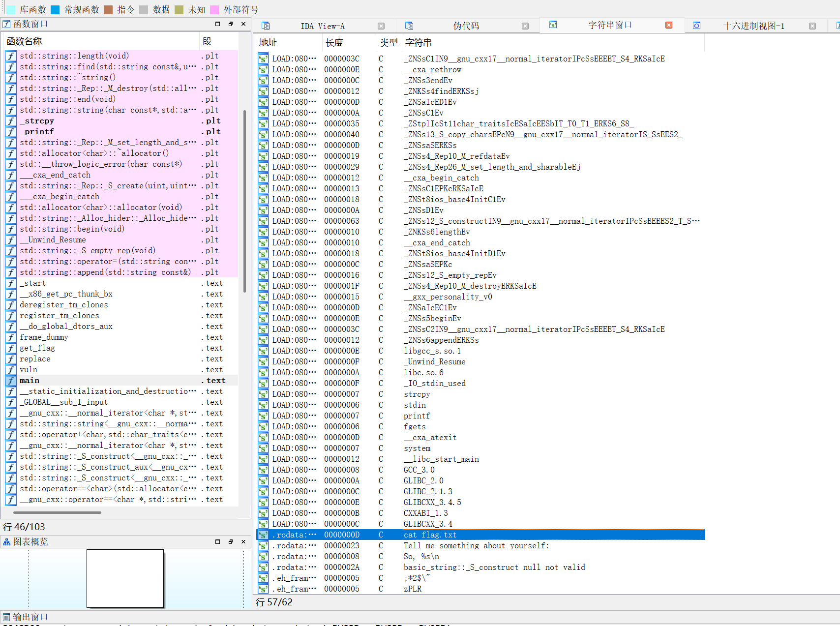Float the functions window panel
Viewport: 840px width, 626px height.
pyautogui.click(x=230, y=24)
